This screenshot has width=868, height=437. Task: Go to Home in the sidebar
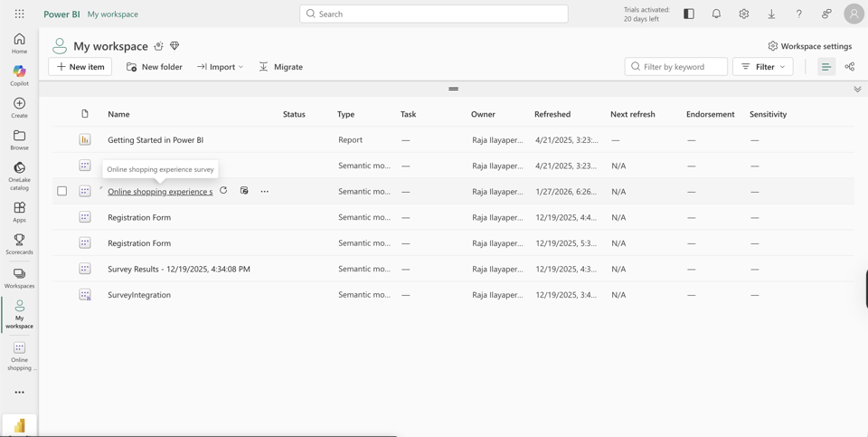click(19, 43)
